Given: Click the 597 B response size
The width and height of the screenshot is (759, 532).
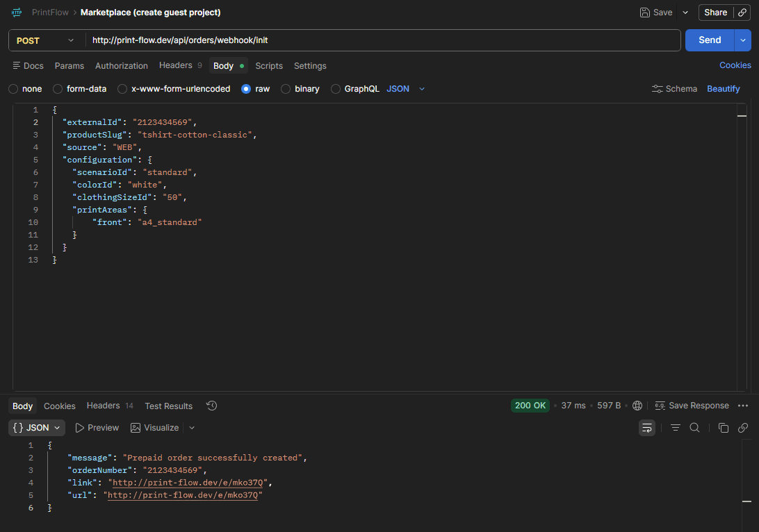Looking at the screenshot, I should [608, 406].
